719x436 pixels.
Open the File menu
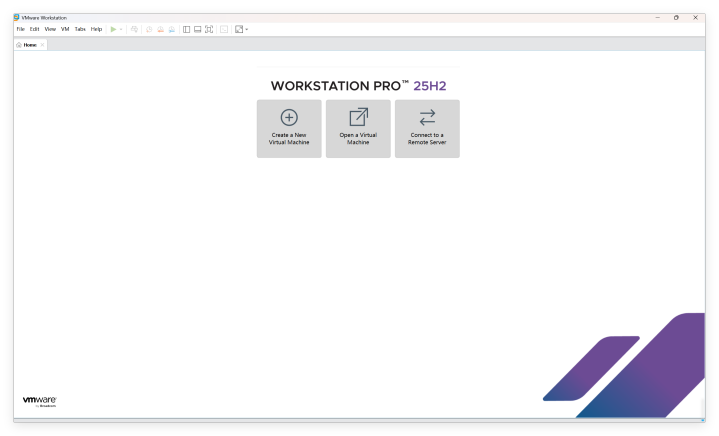click(x=21, y=29)
